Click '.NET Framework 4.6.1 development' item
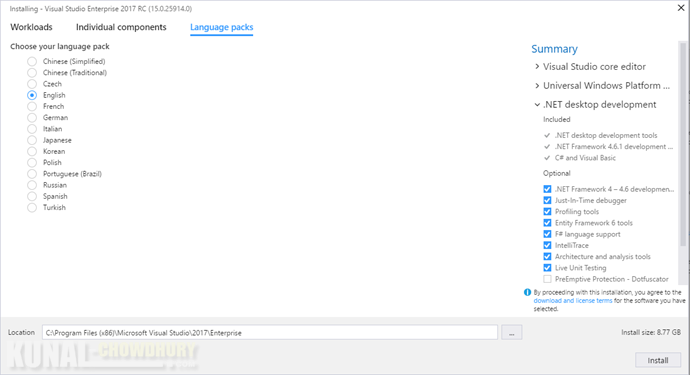 click(x=613, y=147)
